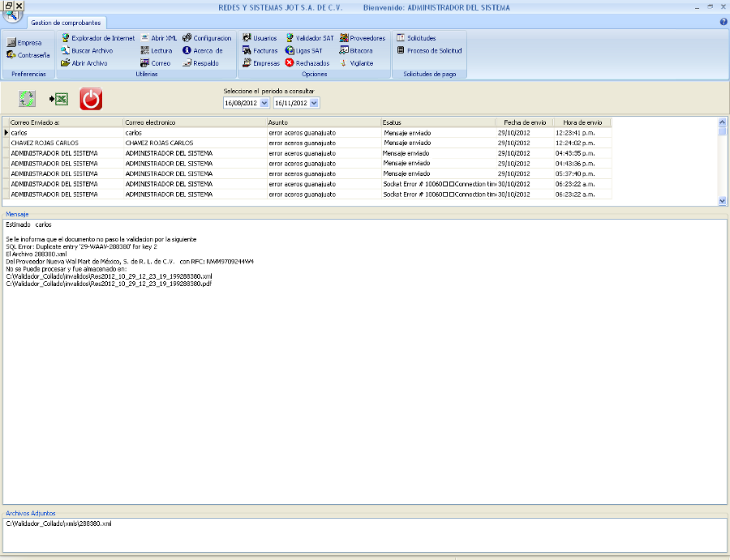Viewport: 730px width, 560px height.
Task: Open the Rechazados option
Action: pyautogui.click(x=307, y=63)
